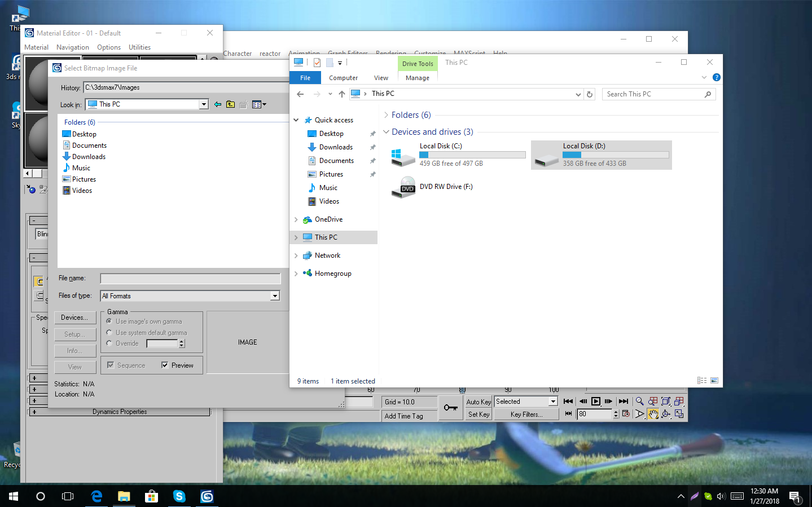Open Skype from the taskbar
812x507 pixels.
(x=179, y=496)
